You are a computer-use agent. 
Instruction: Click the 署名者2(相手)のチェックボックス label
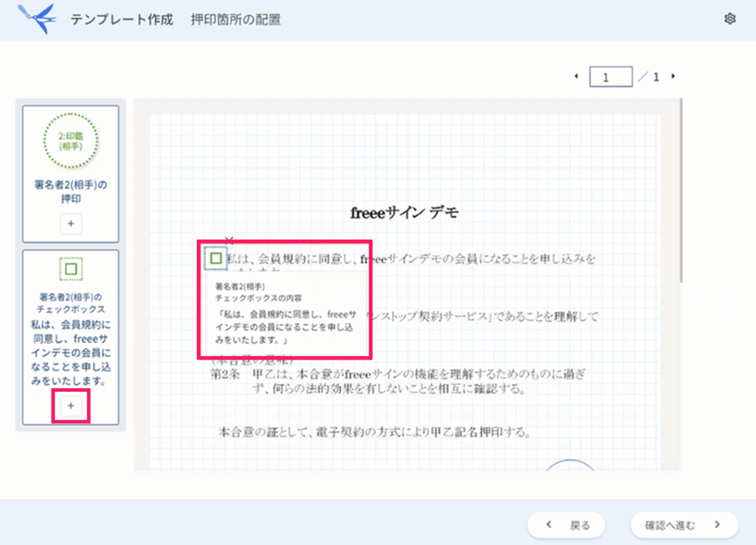71,303
